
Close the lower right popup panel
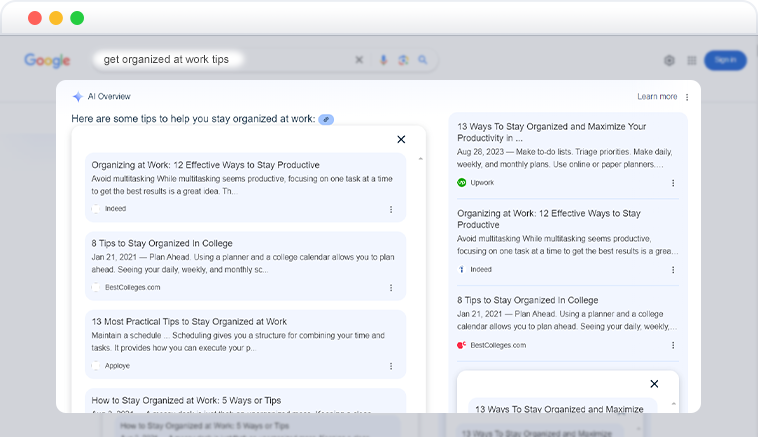click(654, 384)
